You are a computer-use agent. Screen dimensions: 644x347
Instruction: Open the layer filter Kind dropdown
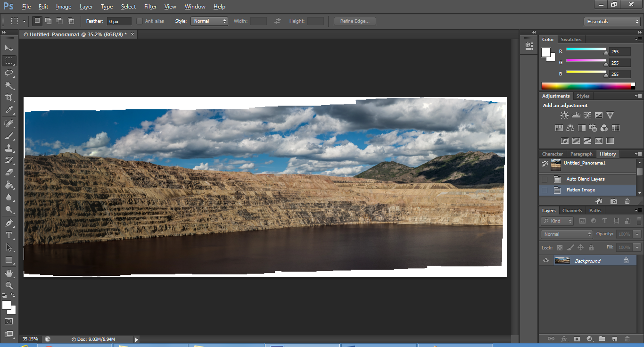[557, 221]
